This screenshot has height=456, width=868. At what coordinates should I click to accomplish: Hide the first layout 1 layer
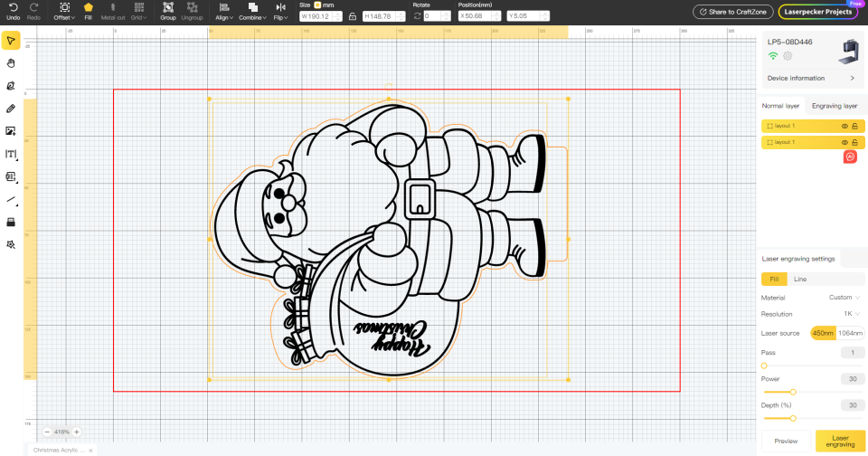click(x=844, y=127)
